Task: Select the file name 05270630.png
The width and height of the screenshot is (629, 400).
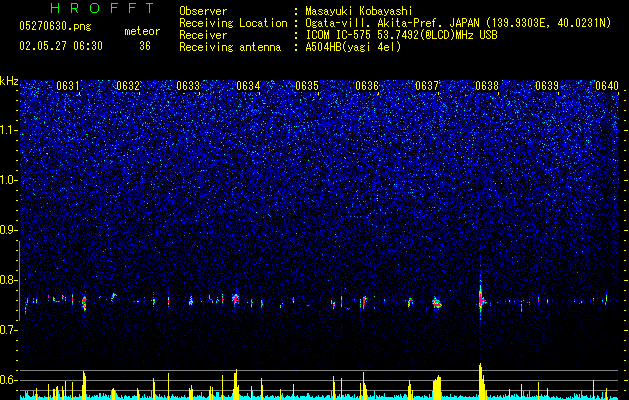Action: pyautogui.click(x=55, y=27)
